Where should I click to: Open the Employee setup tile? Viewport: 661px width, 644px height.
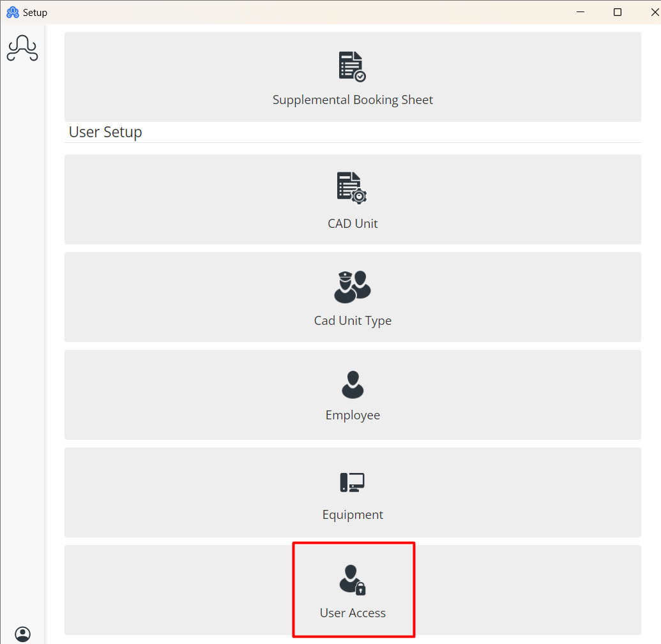[x=353, y=394]
